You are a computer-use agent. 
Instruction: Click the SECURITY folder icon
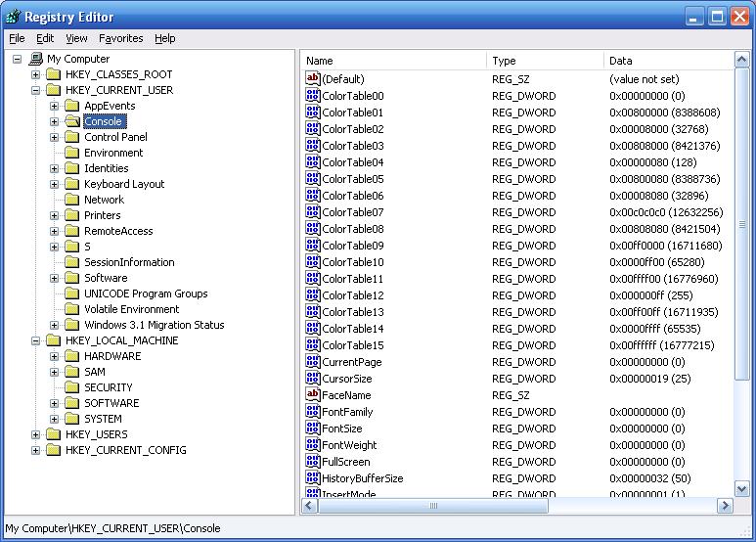(71, 387)
